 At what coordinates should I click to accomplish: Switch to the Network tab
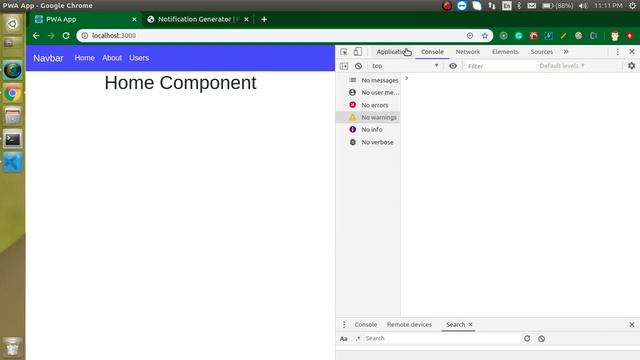pyautogui.click(x=468, y=52)
